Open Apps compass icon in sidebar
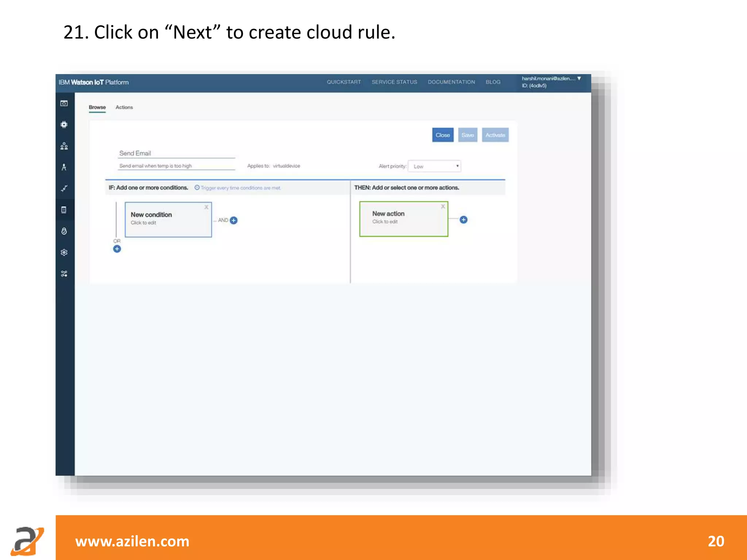The image size is (747, 560). pyautogui.click(x=64, y=167)
